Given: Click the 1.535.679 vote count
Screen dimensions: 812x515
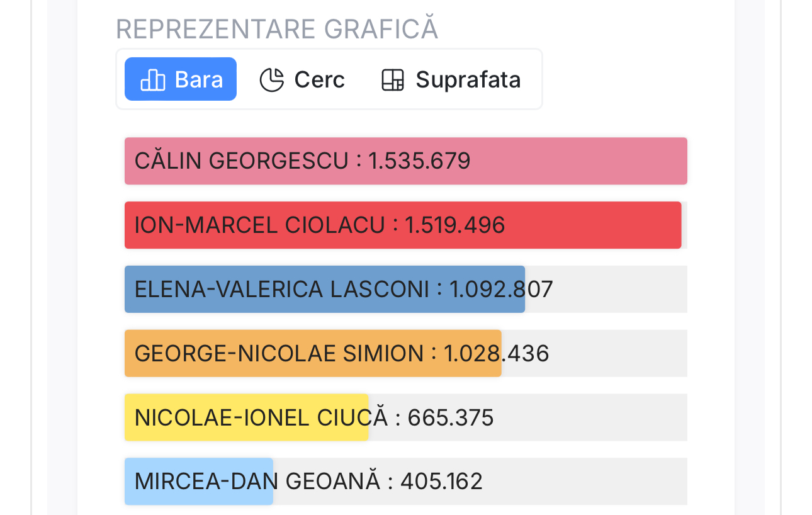Looking at the screenshot, I should pos(420,161).
